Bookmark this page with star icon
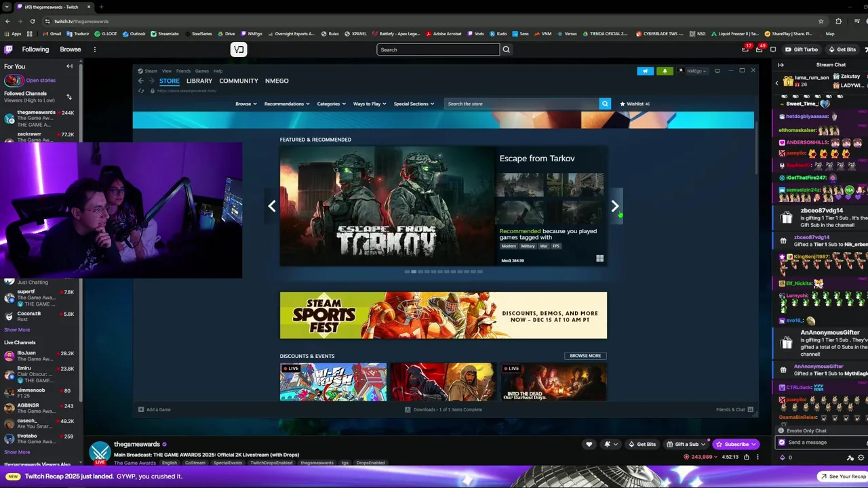868x488 pixels. click(x=821, y=21)
